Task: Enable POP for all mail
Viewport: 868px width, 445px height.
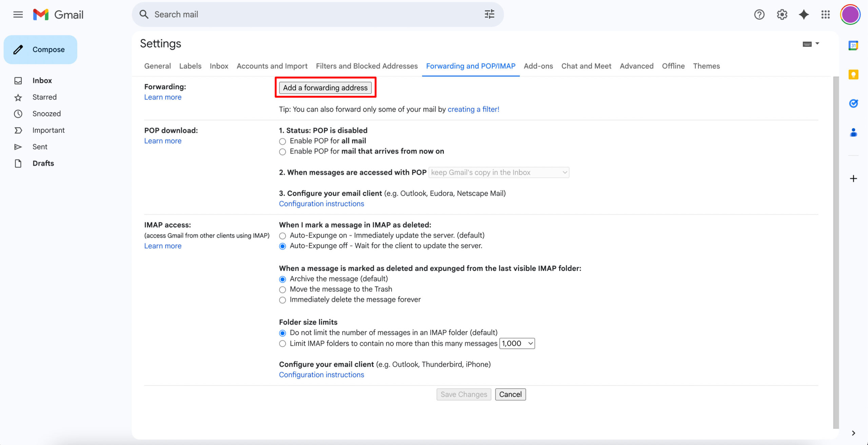Action: point(282,141)
